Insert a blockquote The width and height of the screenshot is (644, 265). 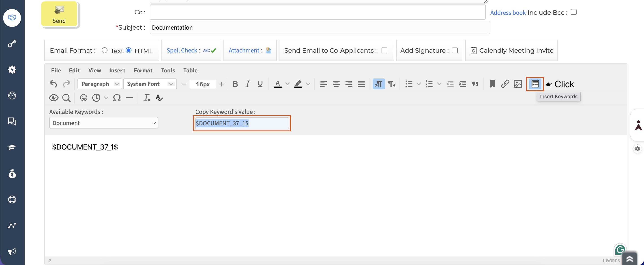point(475,84)
